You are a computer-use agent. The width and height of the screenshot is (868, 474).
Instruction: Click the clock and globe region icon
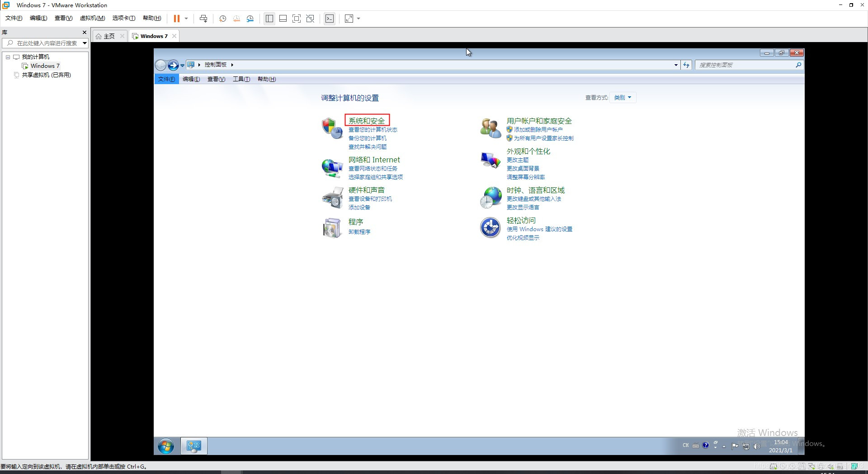[x=491, y=198]
